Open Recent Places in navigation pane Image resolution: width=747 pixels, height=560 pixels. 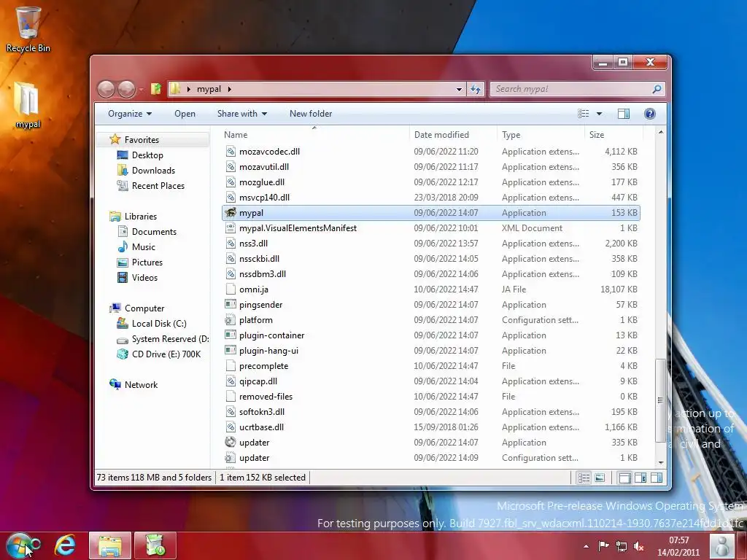[158, 186]
